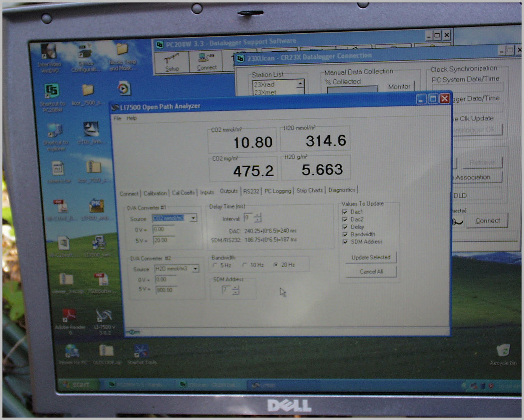Screen dimensions: 524x420
Task: Click the Connect icon in PC208W toolbar
Action: pyautogui.click(x=206, y=62)
